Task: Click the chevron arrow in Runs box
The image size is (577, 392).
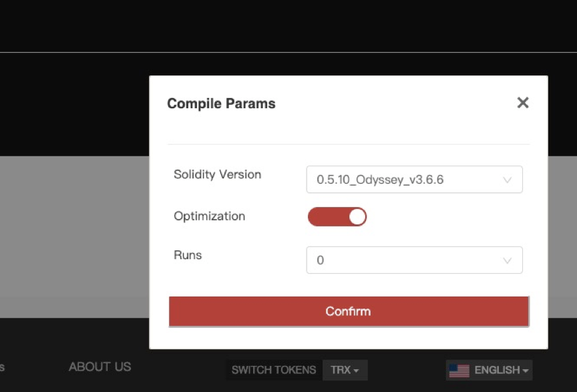Action: pos(507,260)
